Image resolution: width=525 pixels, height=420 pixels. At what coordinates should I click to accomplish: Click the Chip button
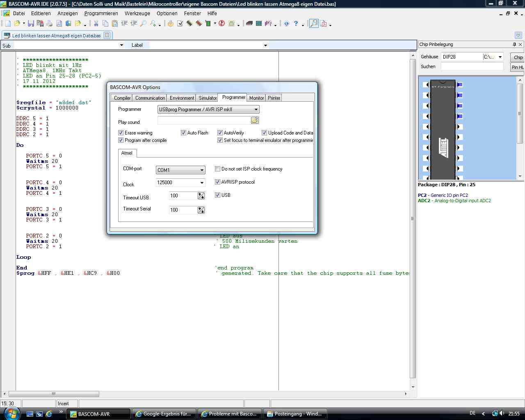518,57
